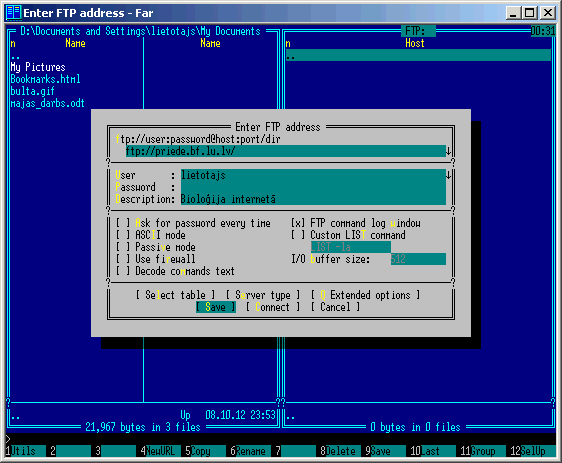This screenshot has width=562, height=463.
Task: Click the Password input field
Action: click(x=313, y=187)
